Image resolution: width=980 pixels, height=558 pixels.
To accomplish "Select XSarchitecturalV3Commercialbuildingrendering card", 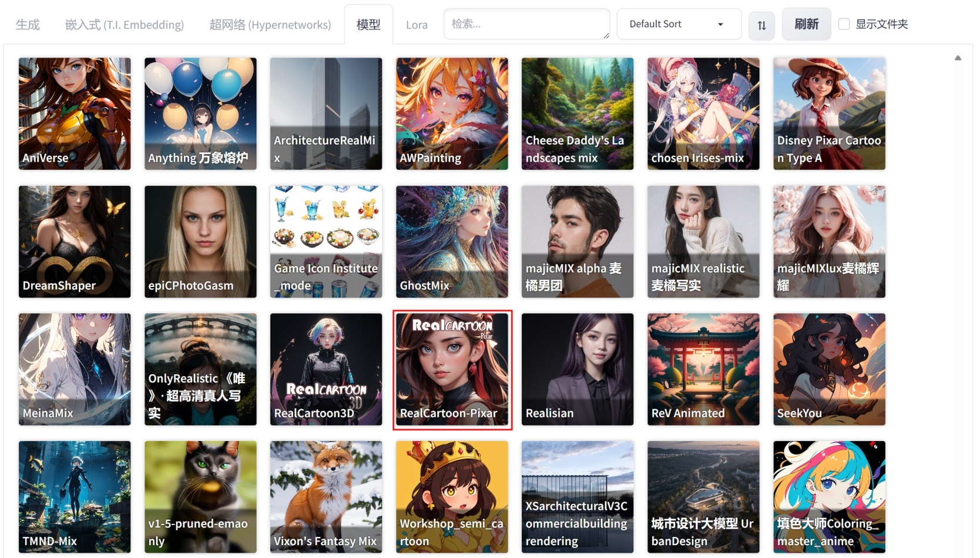I will click(x=578, y=497).
